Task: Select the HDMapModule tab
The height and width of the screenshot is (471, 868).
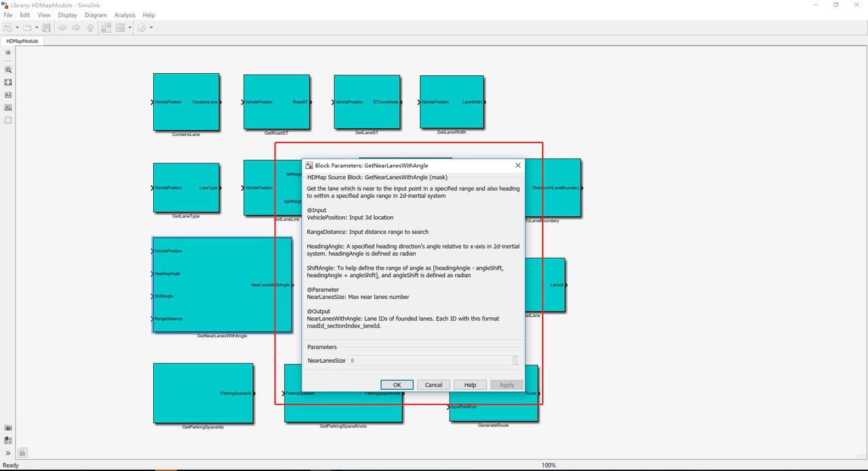Action: (22, 41)
